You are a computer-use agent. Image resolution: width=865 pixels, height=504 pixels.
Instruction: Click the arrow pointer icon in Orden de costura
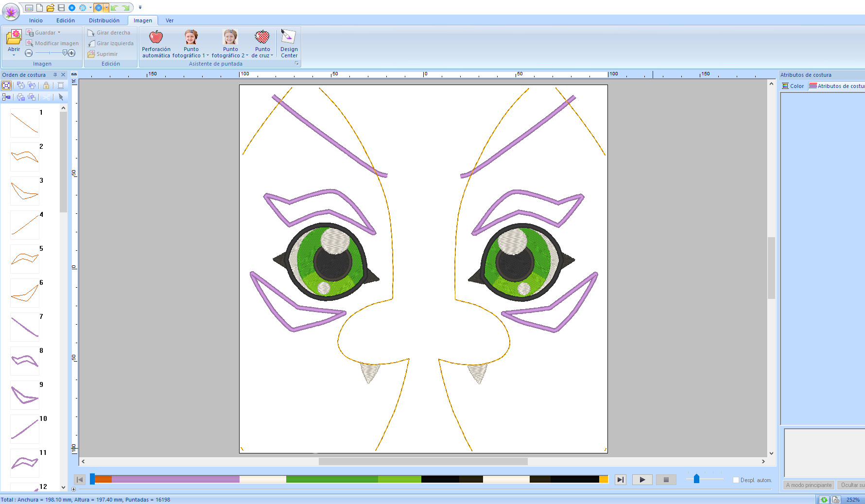click(61, 97)
